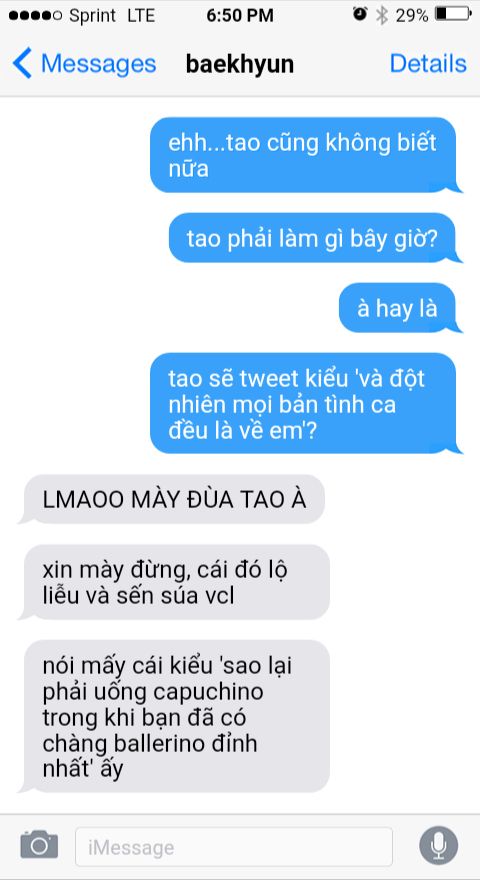Select the 'tao phải làm gì bây giờ?' bubble
This screenshot has height=880, width=480.
[314, 238]
